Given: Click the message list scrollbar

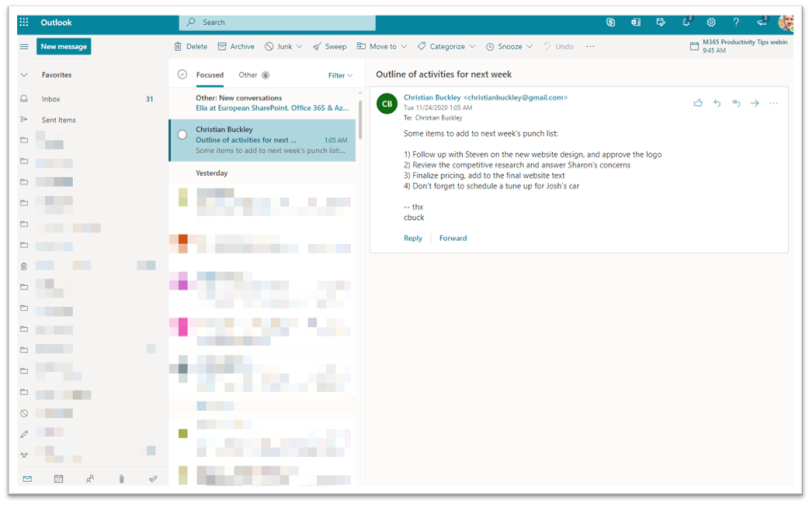Looking at the screenshot, I should click(360, 119).
